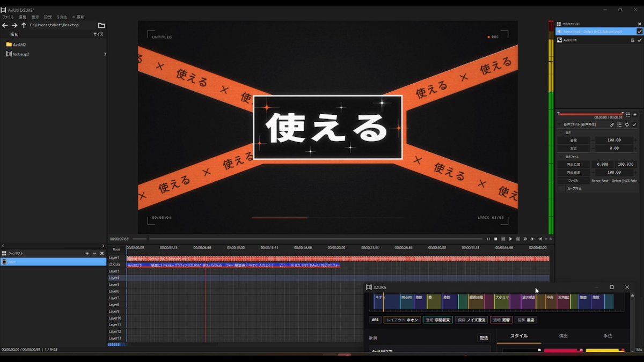Open the 装飾 星座 chip in JIZURA
The width and height of the screenshot is (644, 362).
(526, 320)
